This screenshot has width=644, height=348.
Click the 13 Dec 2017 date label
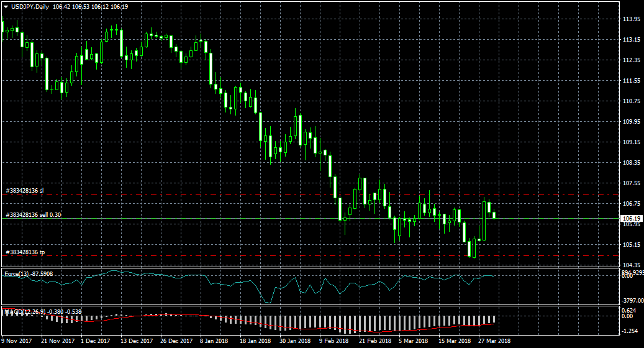pos(137,341)
